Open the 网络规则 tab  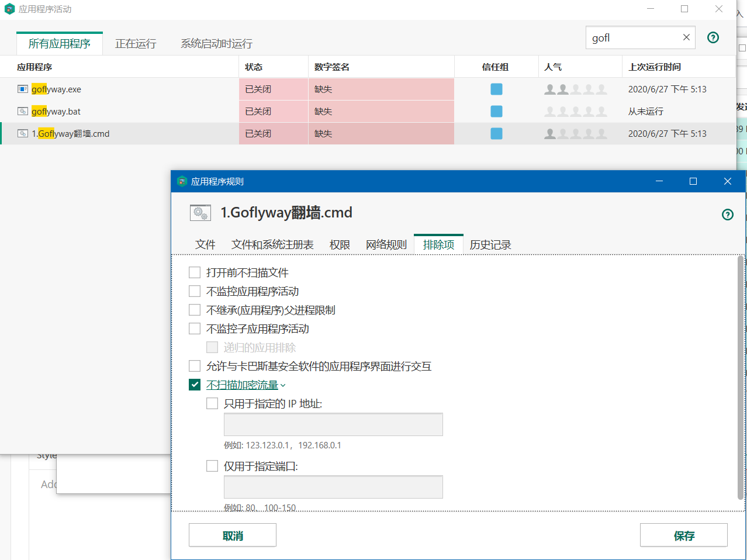[x=386, y=244]
